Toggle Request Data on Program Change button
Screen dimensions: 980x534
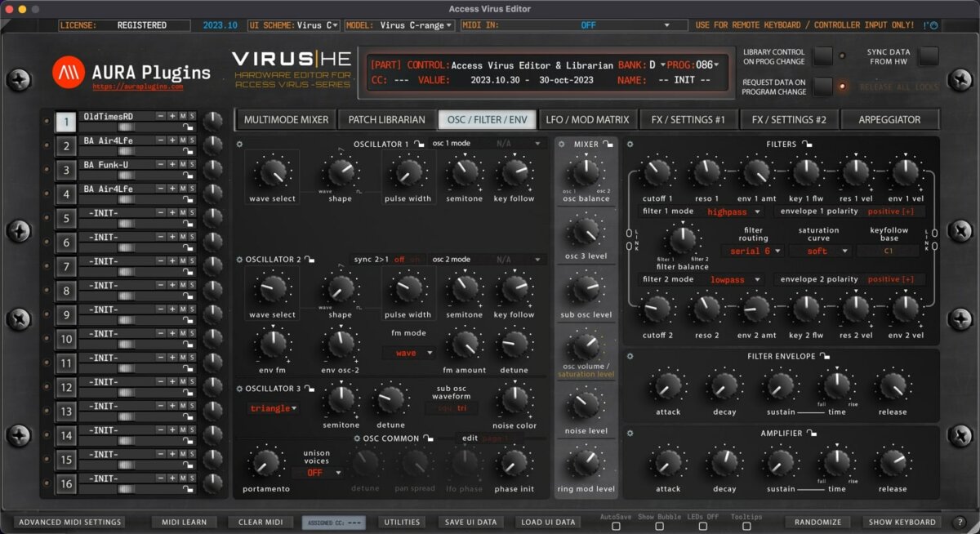pyautogui.click(x=823, y=87)
